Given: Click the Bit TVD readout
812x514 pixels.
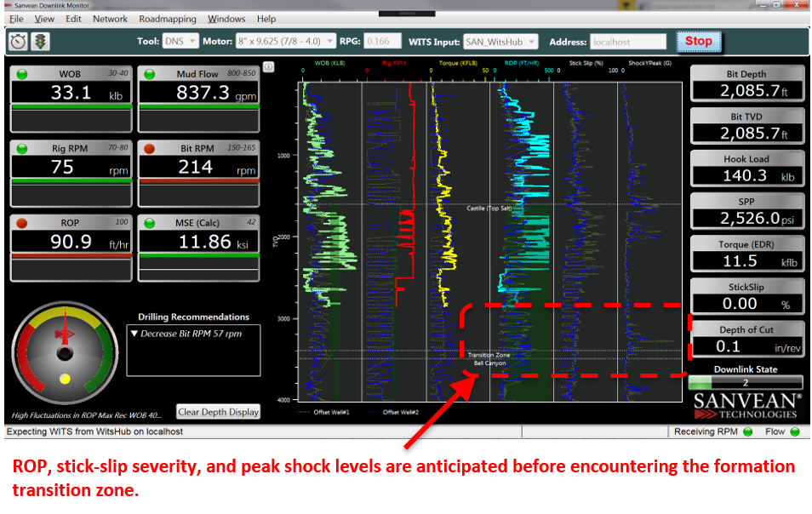Looking at the screenshot, I should pos(746,134).
